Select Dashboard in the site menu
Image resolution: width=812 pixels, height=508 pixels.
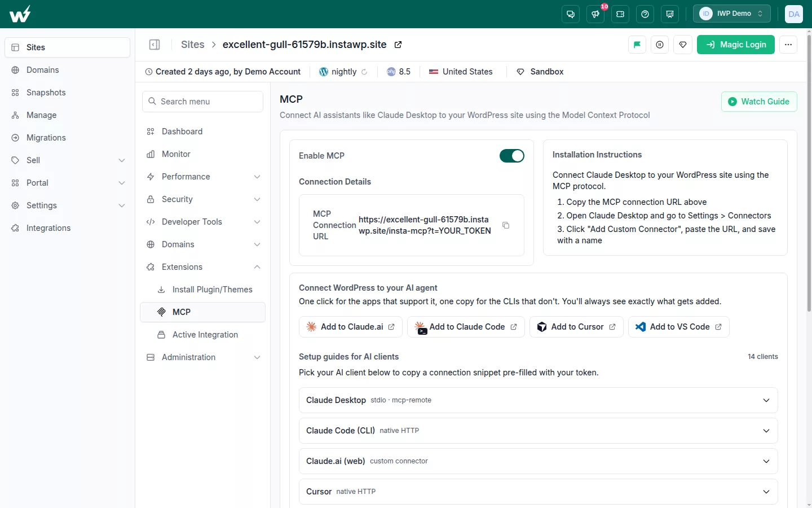pos(203,132)
